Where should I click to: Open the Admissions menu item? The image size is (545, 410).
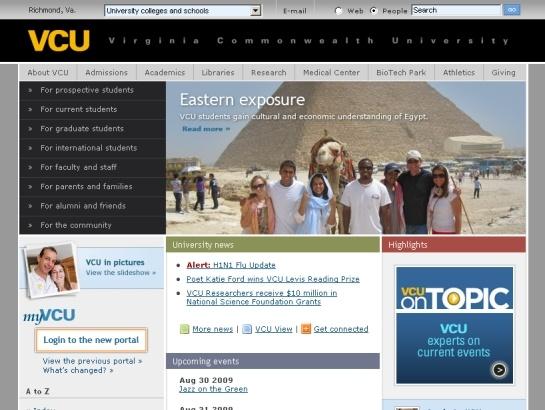point(106,73)
